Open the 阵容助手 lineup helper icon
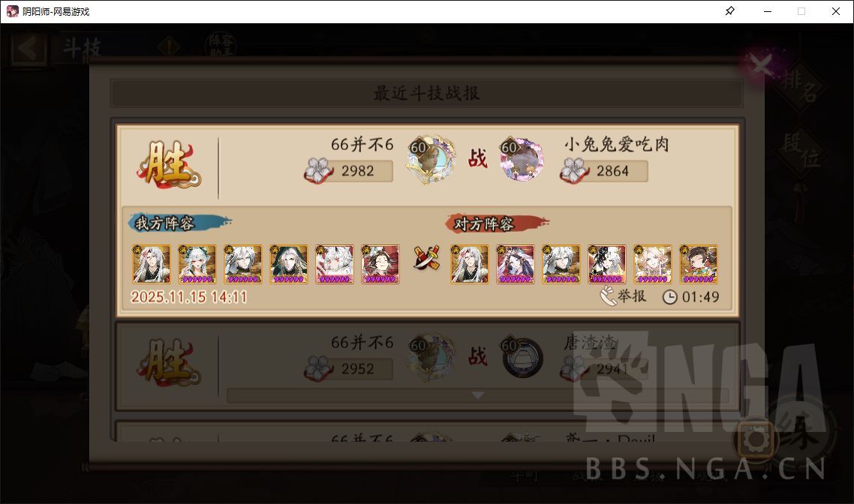The image size is (854, 504). 221,46
